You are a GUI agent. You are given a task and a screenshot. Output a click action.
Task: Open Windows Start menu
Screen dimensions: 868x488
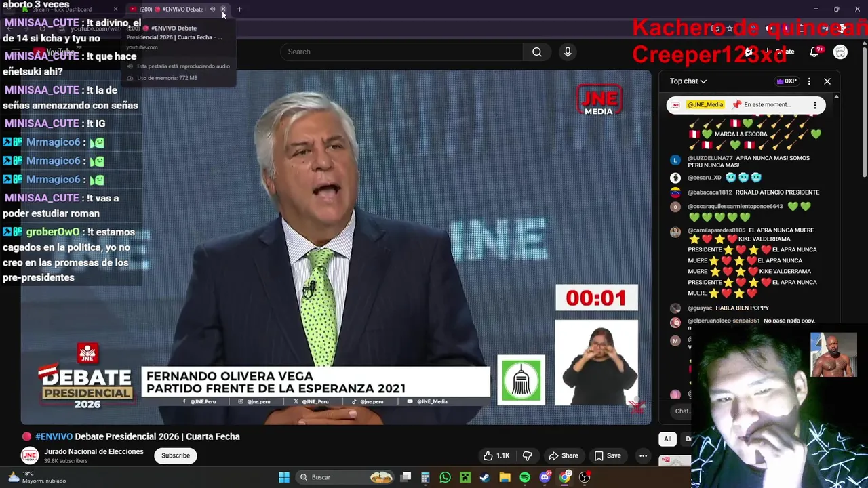(284, 477)
